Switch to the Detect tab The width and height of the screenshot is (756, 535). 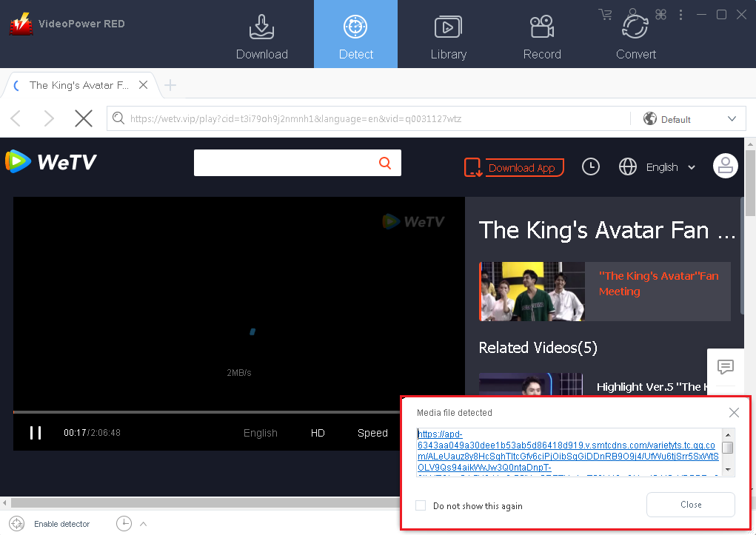coord(356,34)
